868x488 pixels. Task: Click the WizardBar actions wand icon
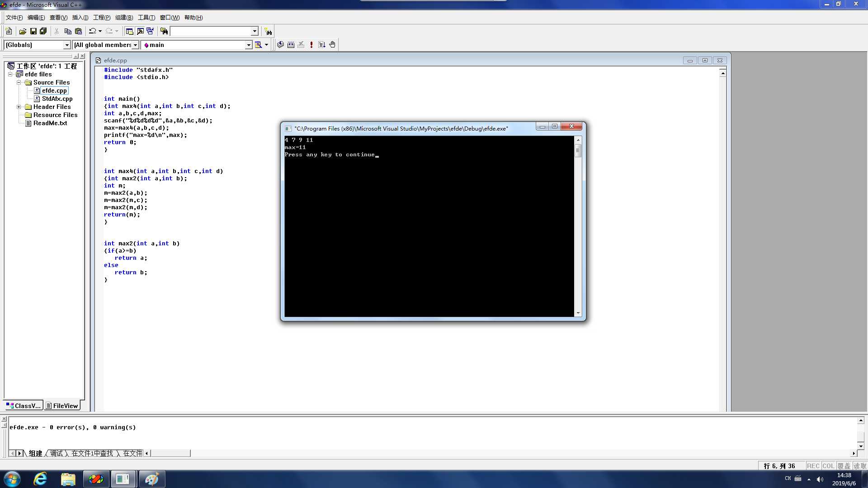click(258, 45)
